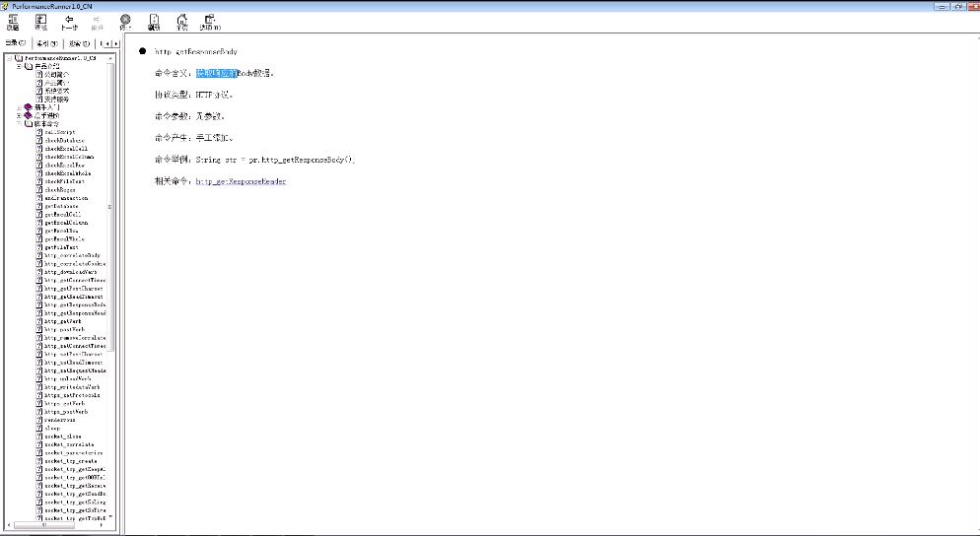Image resolution: width=980 pixels, height=536 pixels.
Task: Open the endTransaction topic
Action: (66, 198)
